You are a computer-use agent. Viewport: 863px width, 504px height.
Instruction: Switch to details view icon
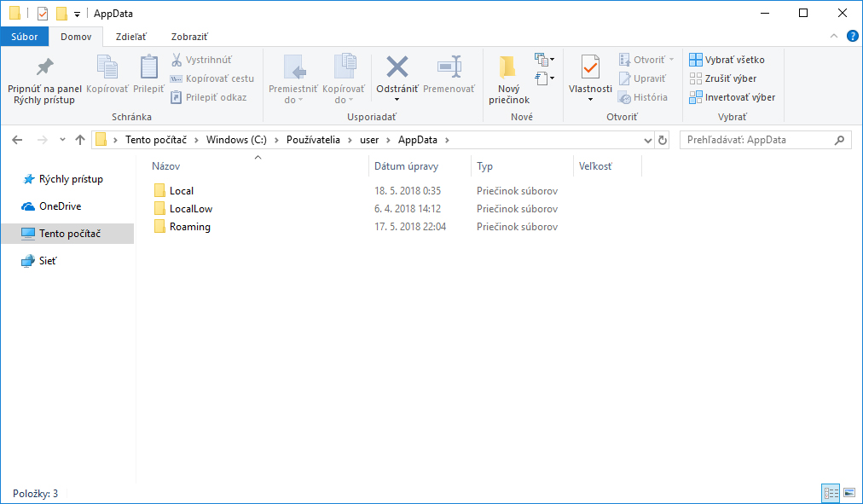coord(831,492)
